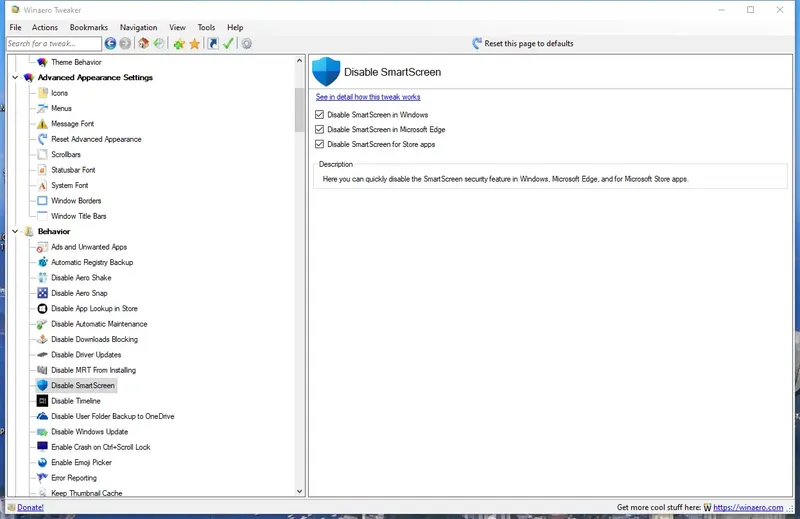This screenshot has width=800, height=519.
Task: Open bookmarks with the gold star icon
Action: click(x=194, y=44)
